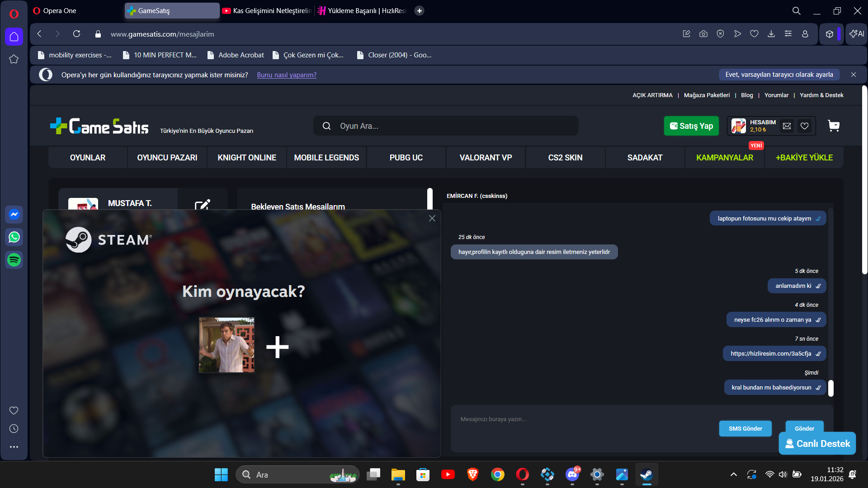Click the address bar URL
The image size is (868, 488).
[162, 34]
